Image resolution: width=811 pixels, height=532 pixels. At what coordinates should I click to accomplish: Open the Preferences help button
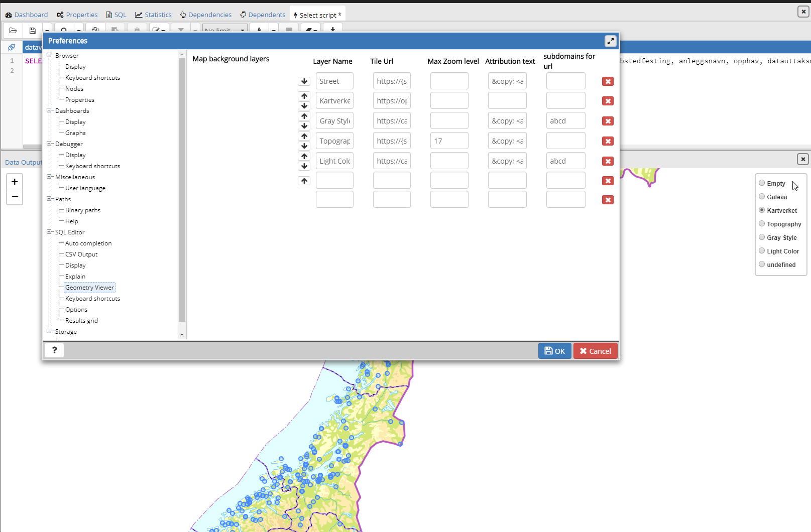click(x=54, y=350)
